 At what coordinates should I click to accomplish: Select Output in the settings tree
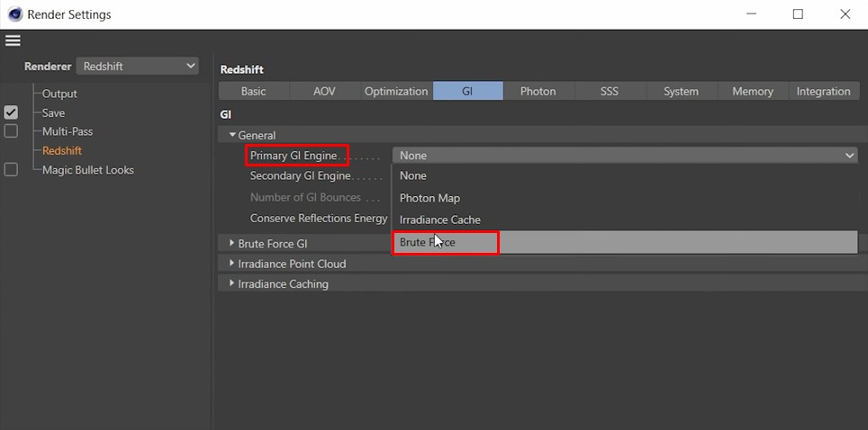click(59, 94)
